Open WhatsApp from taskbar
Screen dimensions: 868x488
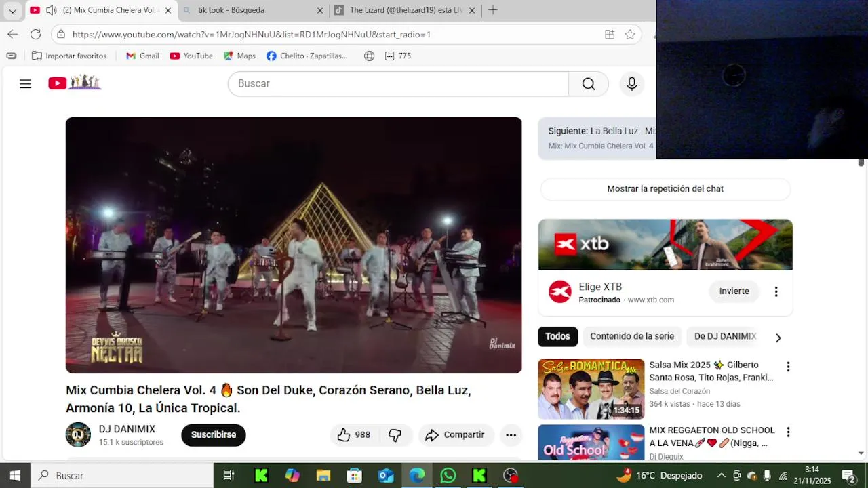tap(448, 475)
